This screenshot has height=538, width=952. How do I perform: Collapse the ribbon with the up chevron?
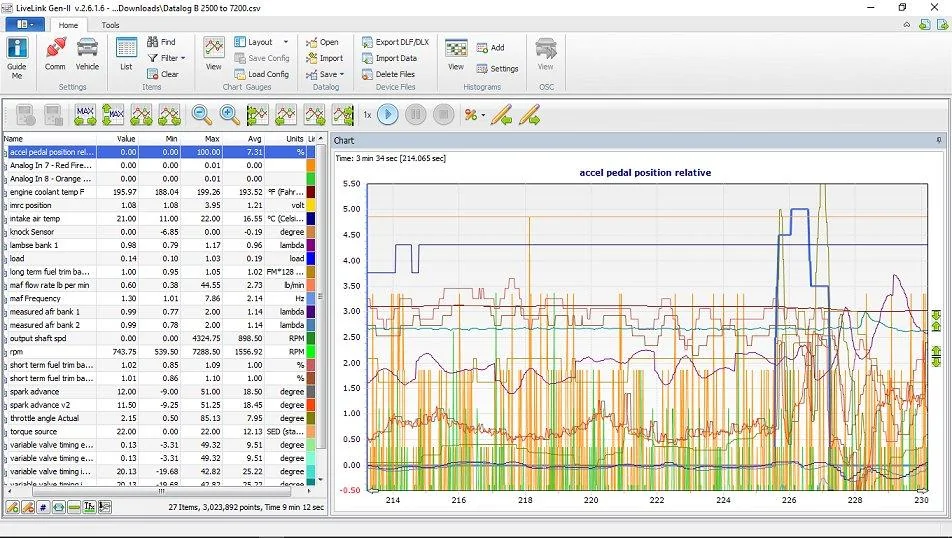point(906,25)
